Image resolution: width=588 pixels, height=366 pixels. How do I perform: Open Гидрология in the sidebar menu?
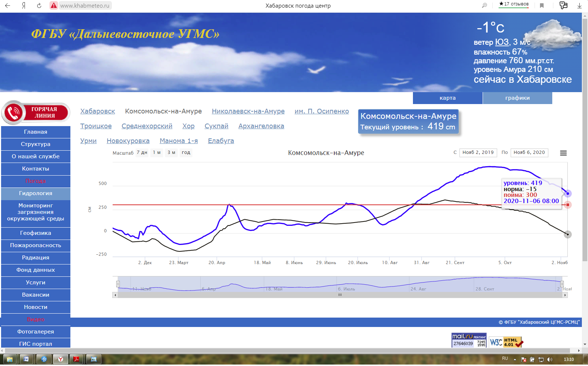click(35, 193)
